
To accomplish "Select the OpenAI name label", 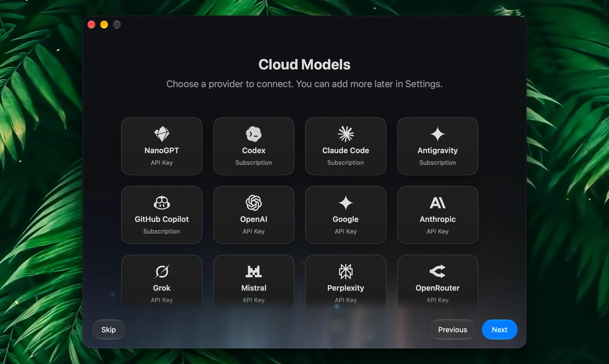I will [x=254, y=219].
